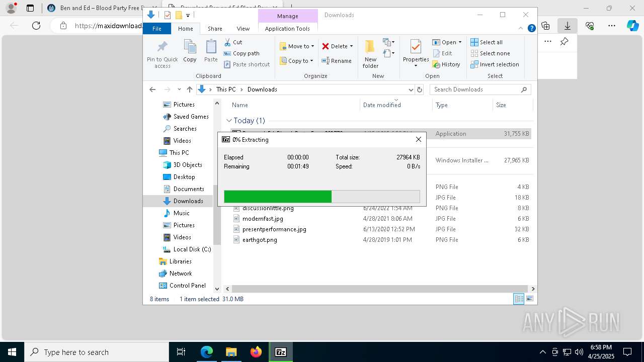Click Copy path in Clipboard group
This screenshot has height=362, width=644.
[x=242, y=53]
